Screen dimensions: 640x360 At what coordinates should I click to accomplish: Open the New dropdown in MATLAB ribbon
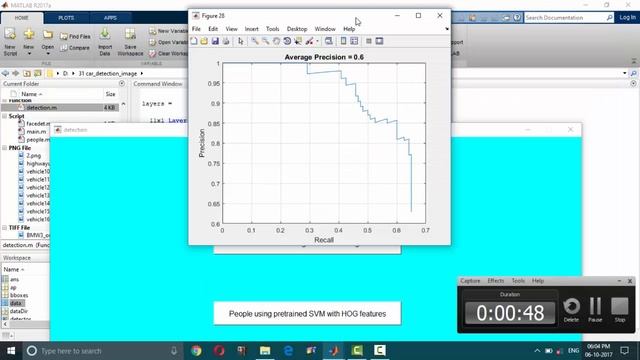29,42
